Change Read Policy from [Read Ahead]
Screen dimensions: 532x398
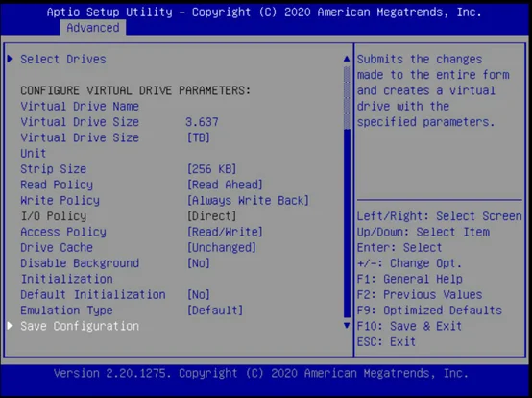pyautogui.click(x=225, y=185)
